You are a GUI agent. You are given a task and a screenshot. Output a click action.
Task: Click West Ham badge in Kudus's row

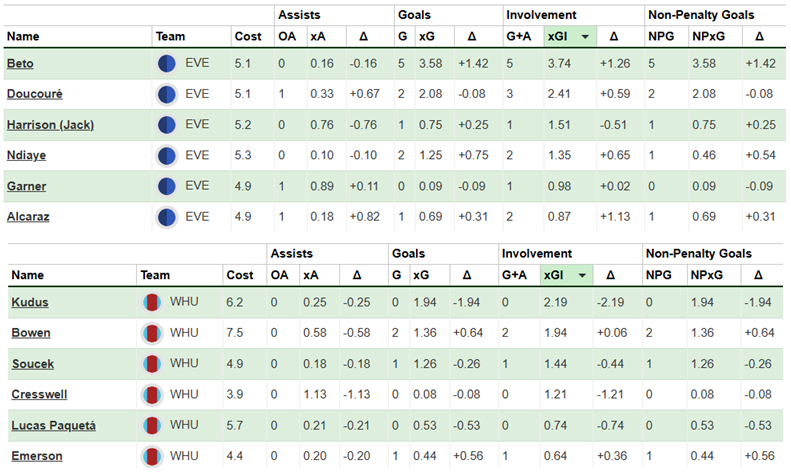153,301
